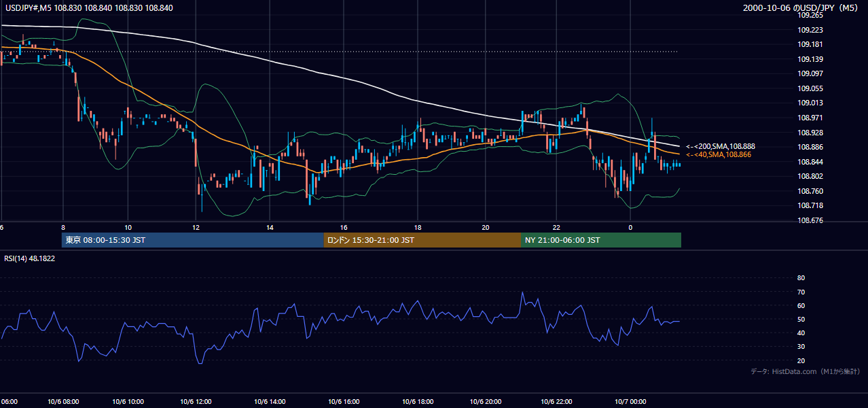Click RSI scale level 60

(x=801, y=305)
